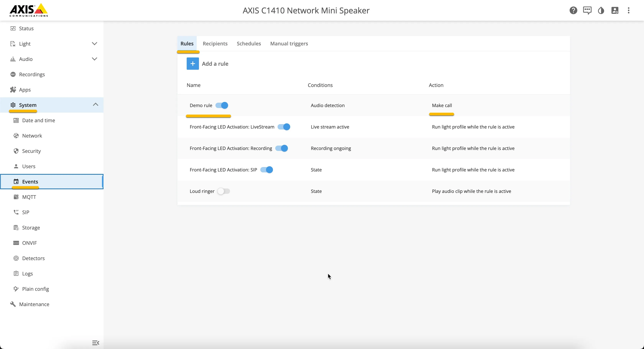The height and width of the screenshot is (349, 644).
Task: Click the Detectors icon
Action: click(x=16, y=258)
